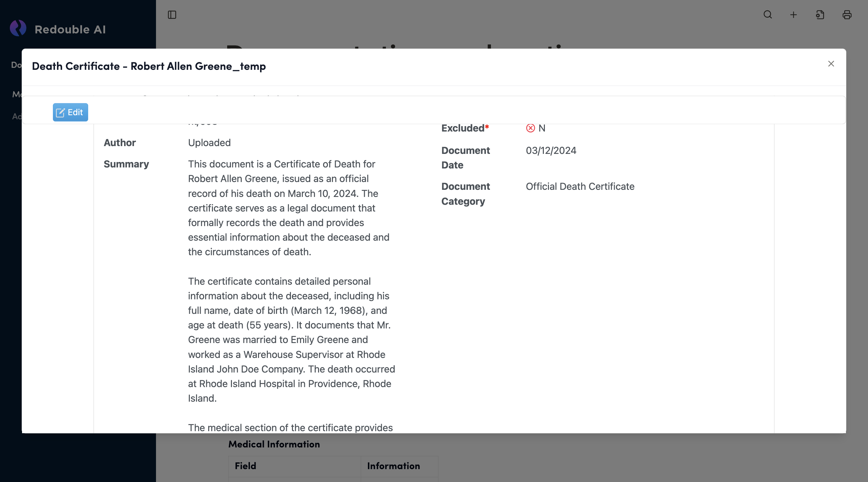Close the Death Certificate dialog

click(831, 64)
